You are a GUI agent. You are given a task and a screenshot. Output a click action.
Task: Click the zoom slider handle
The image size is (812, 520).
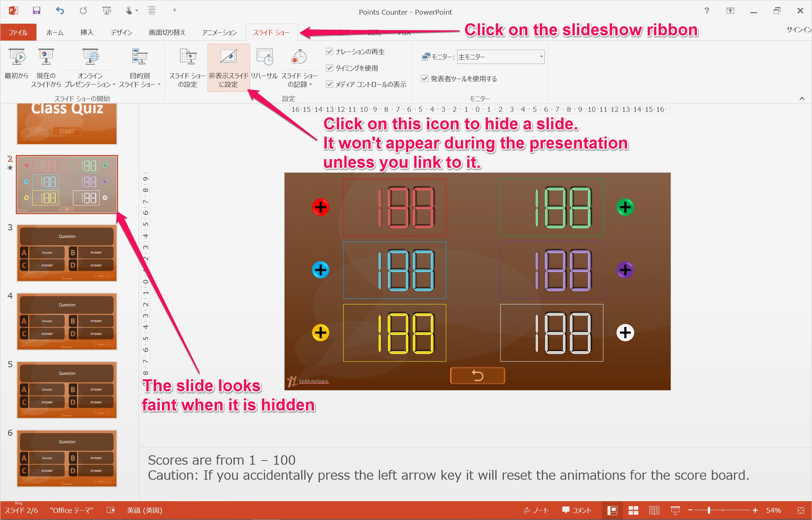point(709,511)
